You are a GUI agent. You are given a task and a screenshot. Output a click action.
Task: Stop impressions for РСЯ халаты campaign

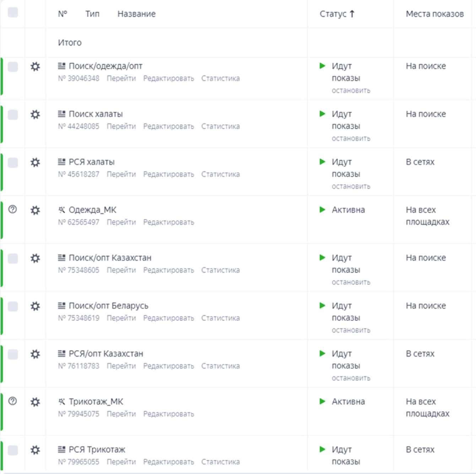click(351, 187)
